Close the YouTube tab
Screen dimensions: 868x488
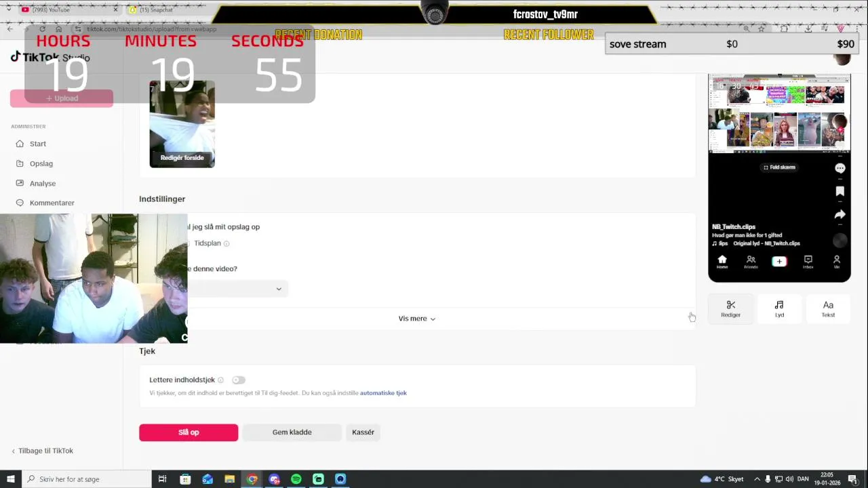point(115,9)
